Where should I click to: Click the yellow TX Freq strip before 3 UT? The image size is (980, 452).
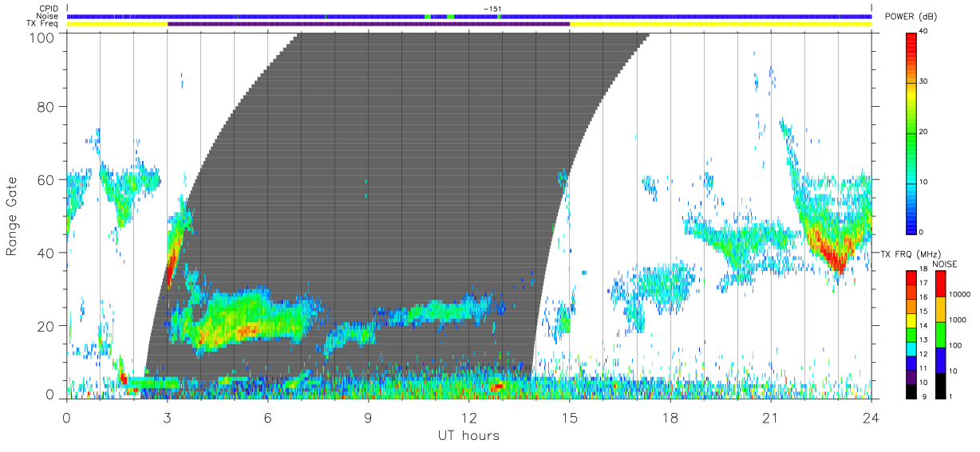pos(117,24)
